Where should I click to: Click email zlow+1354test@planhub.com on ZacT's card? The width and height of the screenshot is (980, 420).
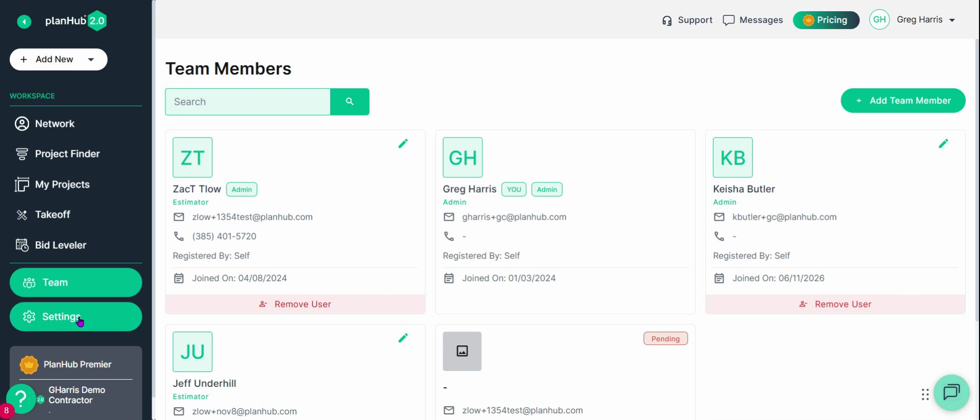tap(252, 217)
